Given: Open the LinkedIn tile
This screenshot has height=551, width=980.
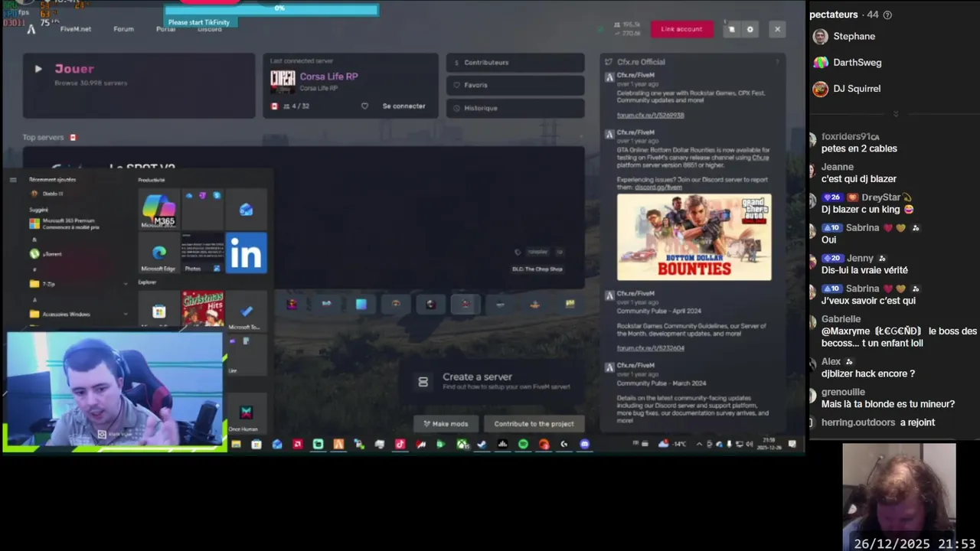Looking at the screenshot, I should (x=247, y=253).
